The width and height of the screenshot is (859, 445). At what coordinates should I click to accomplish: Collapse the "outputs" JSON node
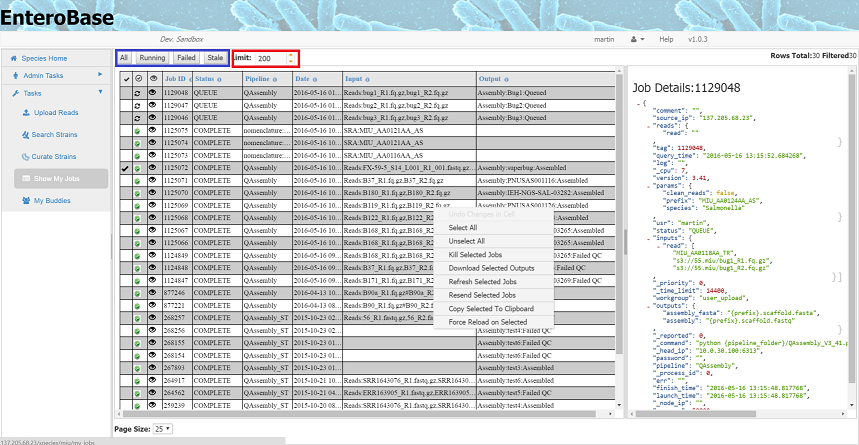point(648,306)
